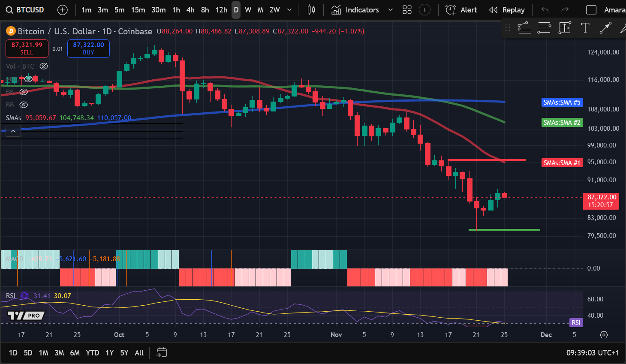Expand the timeframe dropdown chevron

point(289,9)
